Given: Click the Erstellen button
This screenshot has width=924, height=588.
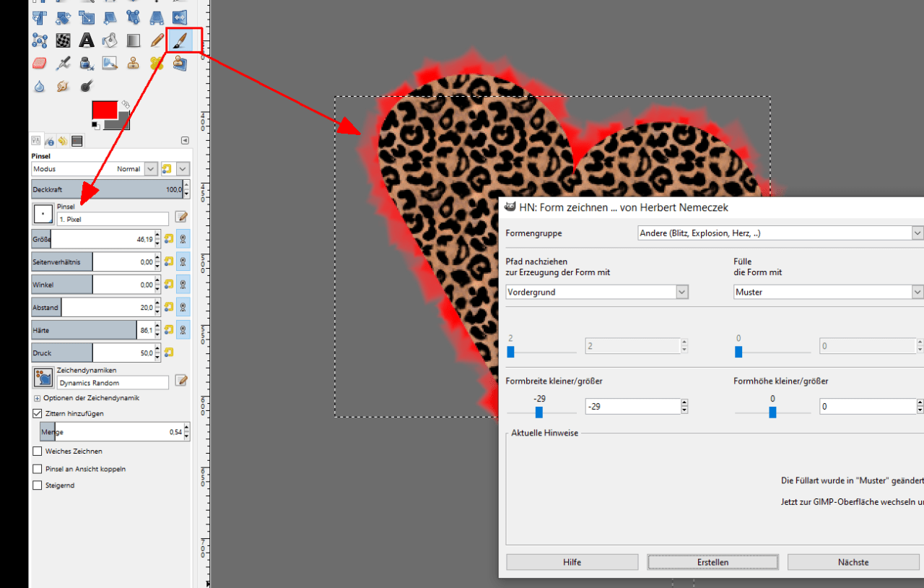Looking at the screenshot, I should pyautogui.click(x=712, y=562).
